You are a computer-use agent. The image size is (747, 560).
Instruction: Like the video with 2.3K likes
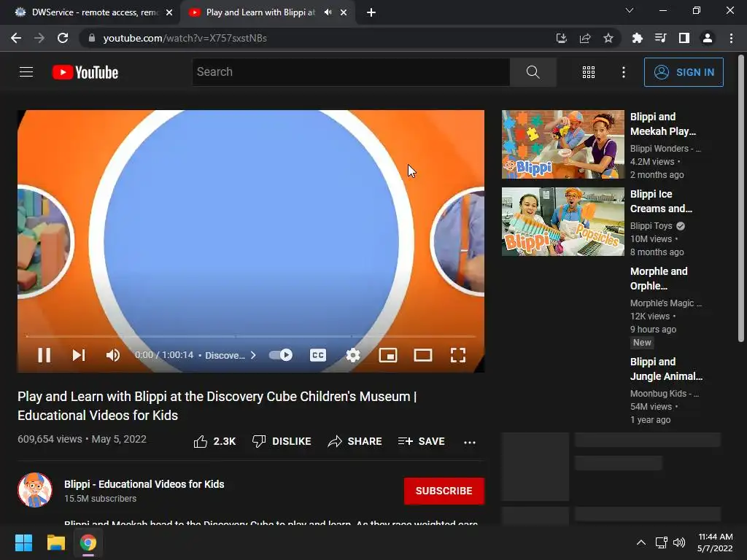click(x=214, y=441)
